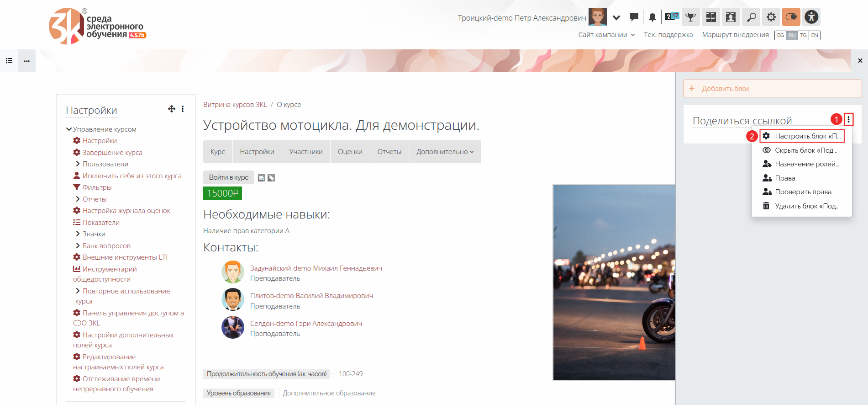Toggle the orange edit mode switch
The image size is (868, 405).
(791, 17)
